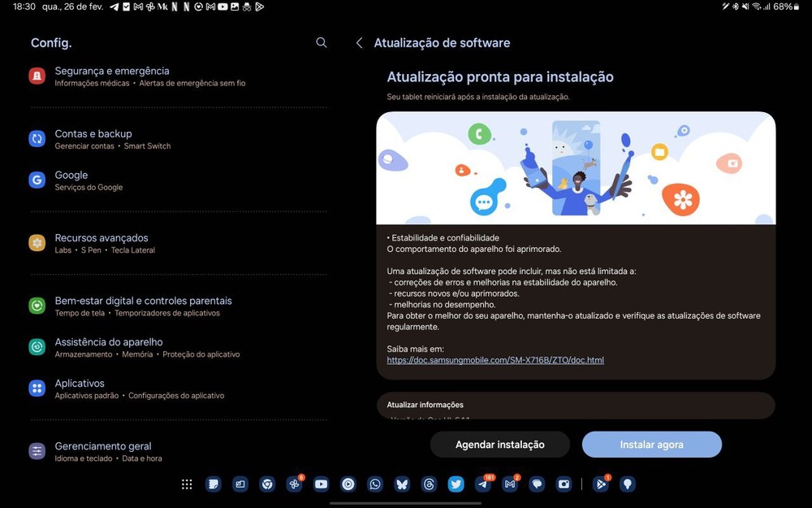Open Gmail with badge 2 in taskbar

coord(510,484)
